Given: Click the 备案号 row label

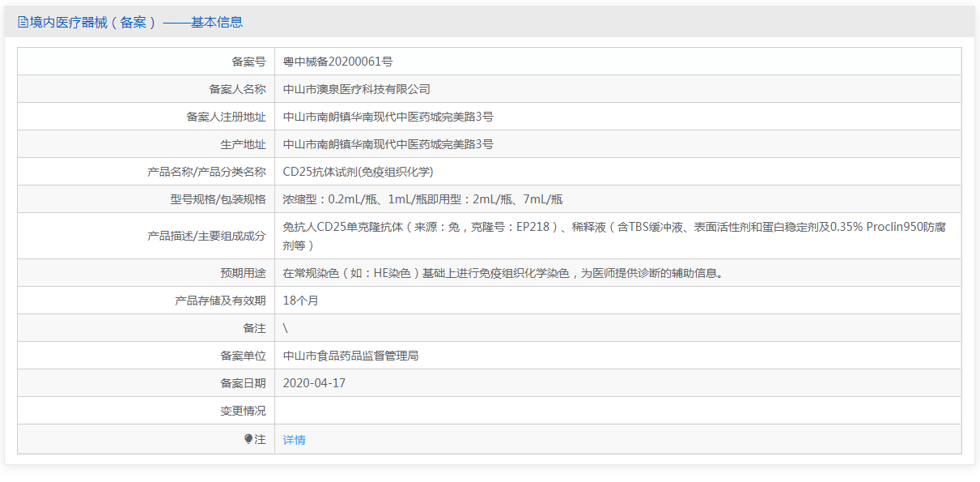Looking at the screenshot, I should tap(248, 62).
